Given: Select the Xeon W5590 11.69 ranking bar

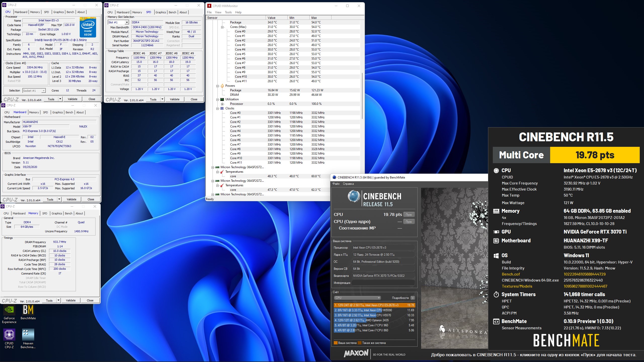Looking at the screenshot, I should pyautogui.click(x=374, y=310).
